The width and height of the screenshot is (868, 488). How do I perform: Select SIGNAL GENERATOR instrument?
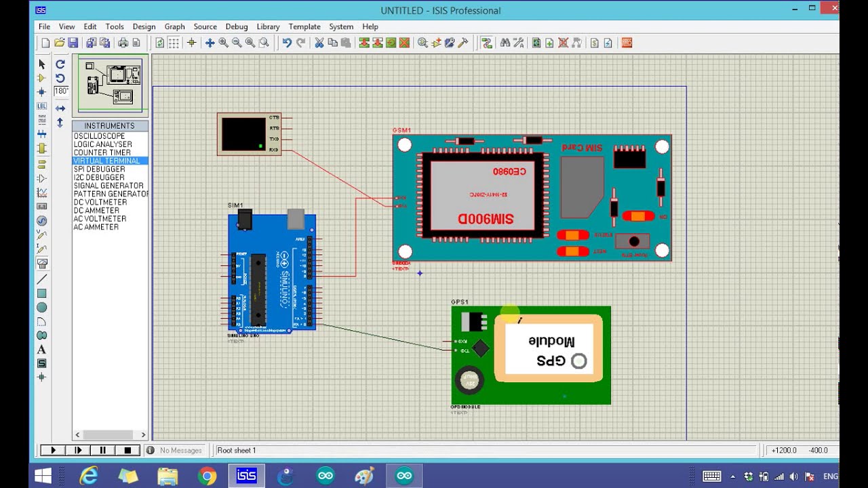pos(108,186)
